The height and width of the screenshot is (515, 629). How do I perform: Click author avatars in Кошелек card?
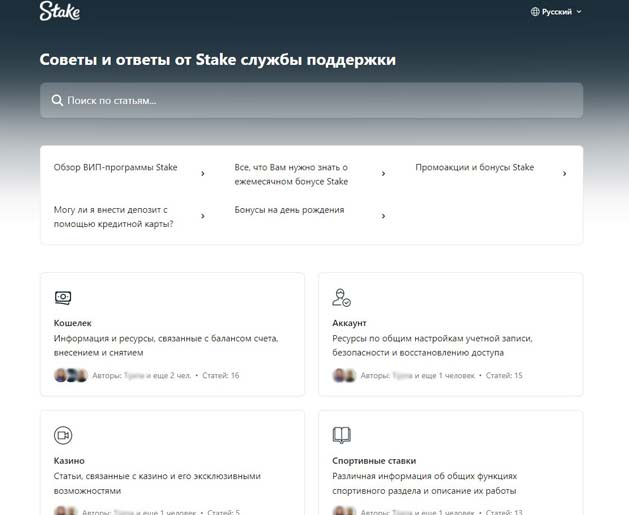click(x=70, y=375)
